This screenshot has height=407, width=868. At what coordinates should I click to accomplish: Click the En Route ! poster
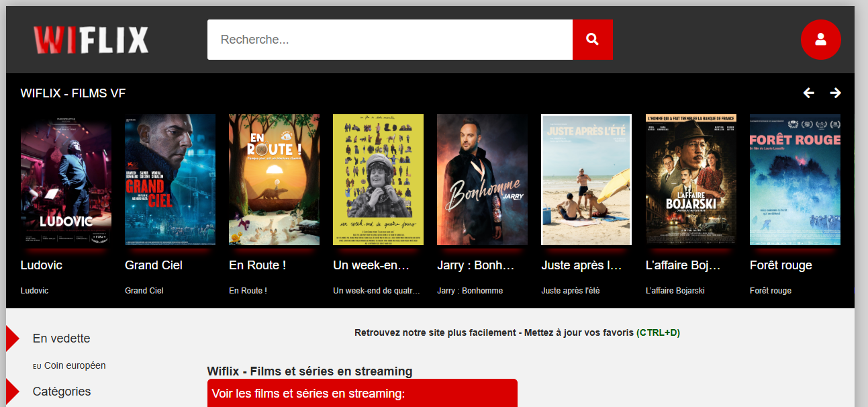point(274,179)
